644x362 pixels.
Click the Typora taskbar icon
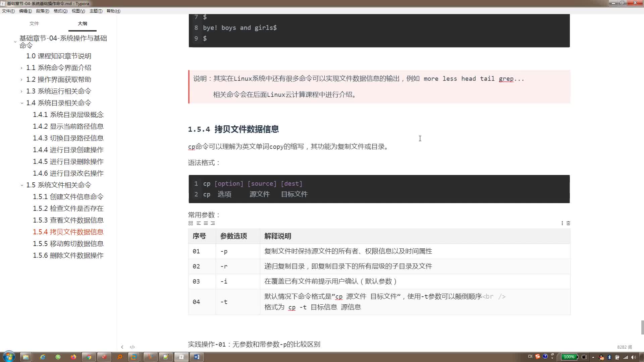[x=182, y=357]
